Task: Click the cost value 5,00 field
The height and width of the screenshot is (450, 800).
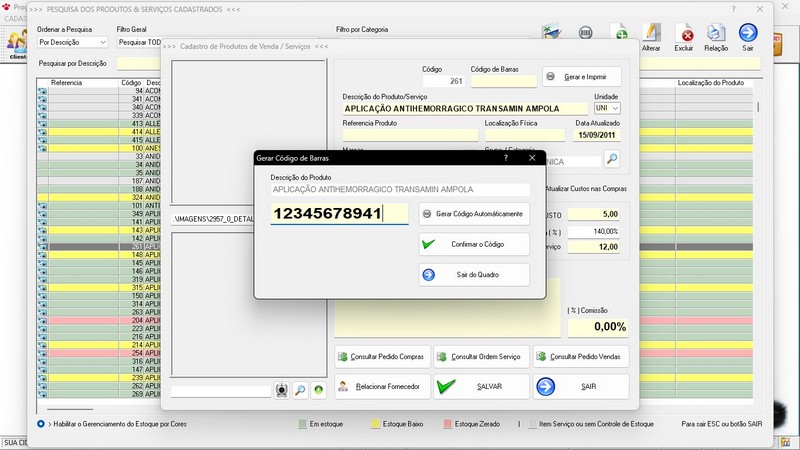Action: pyautogui.click(x=594, y=214)
